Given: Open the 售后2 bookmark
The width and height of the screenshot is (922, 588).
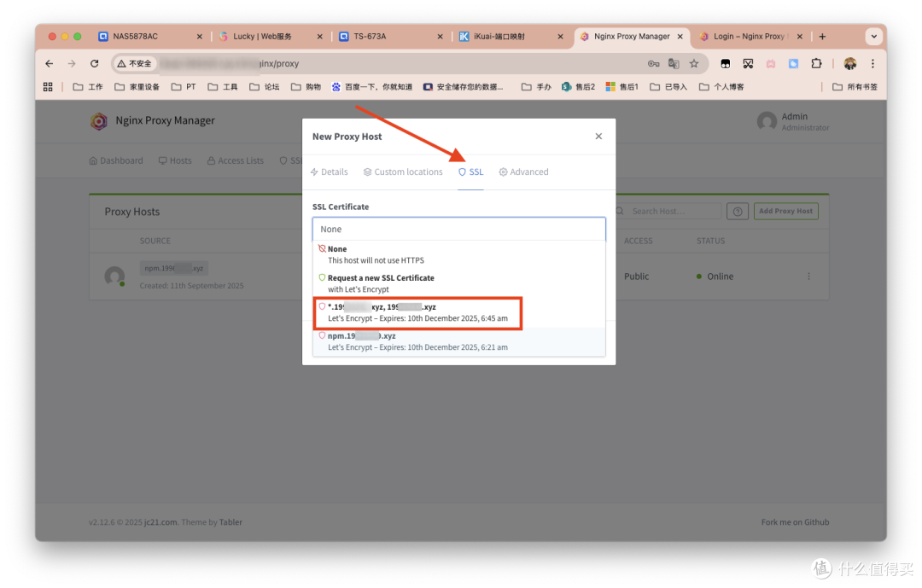Looking at the screenshot, I should point(579,86).
